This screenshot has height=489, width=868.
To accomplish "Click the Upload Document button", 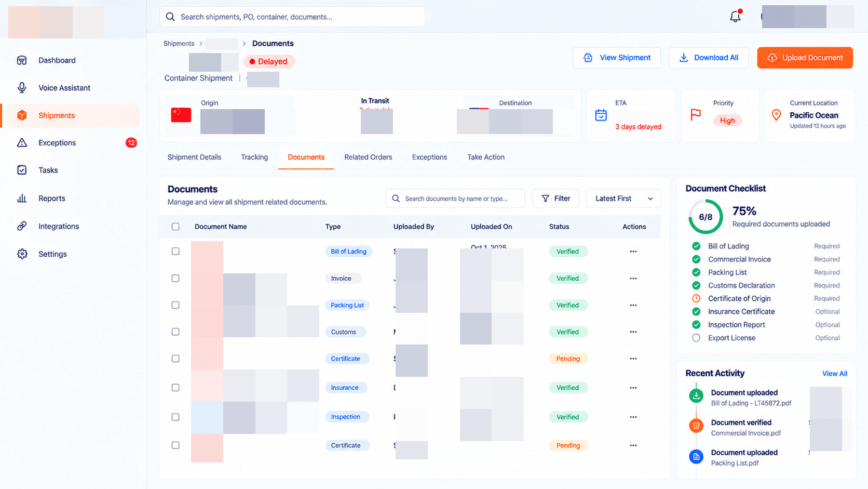I will [805, 58].
